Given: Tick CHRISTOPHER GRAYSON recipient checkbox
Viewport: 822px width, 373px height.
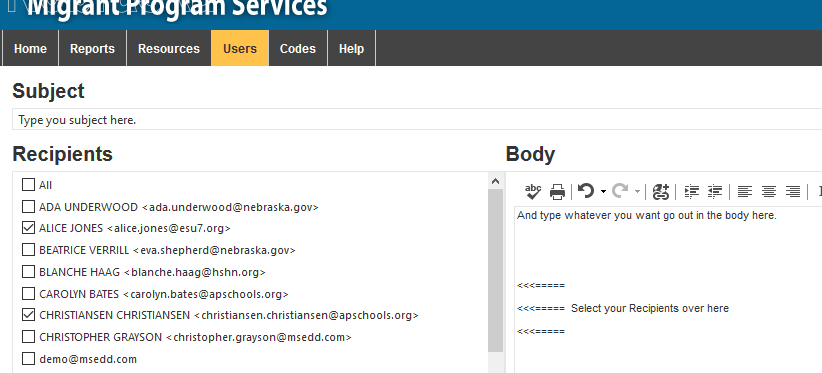Looking at the screenshot, I should tap(28, 337).
